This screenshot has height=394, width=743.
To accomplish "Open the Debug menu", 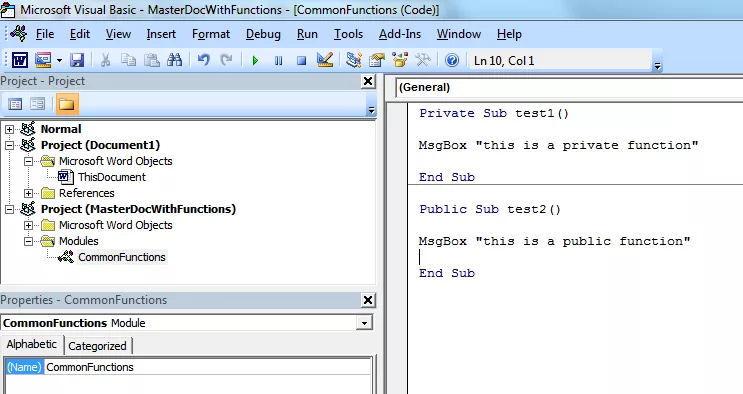I will pos(263,34).
